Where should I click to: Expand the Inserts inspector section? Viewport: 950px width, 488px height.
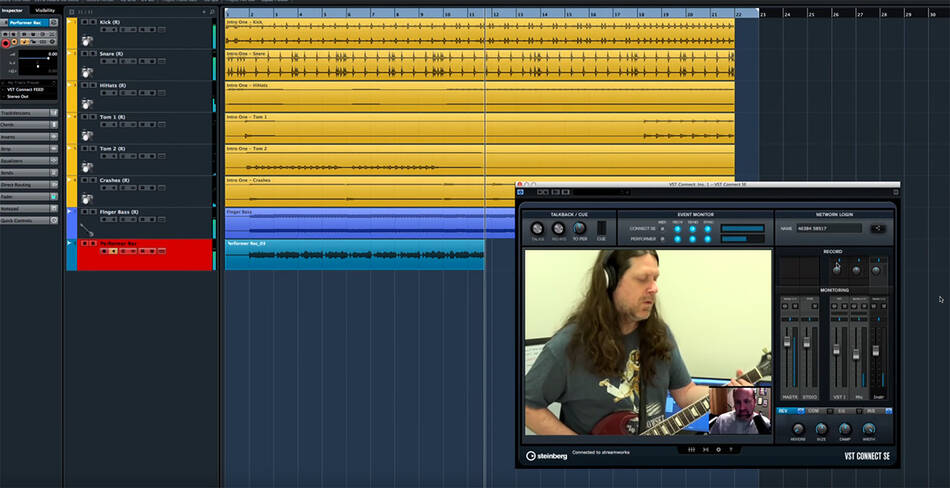tap(28, 137)
